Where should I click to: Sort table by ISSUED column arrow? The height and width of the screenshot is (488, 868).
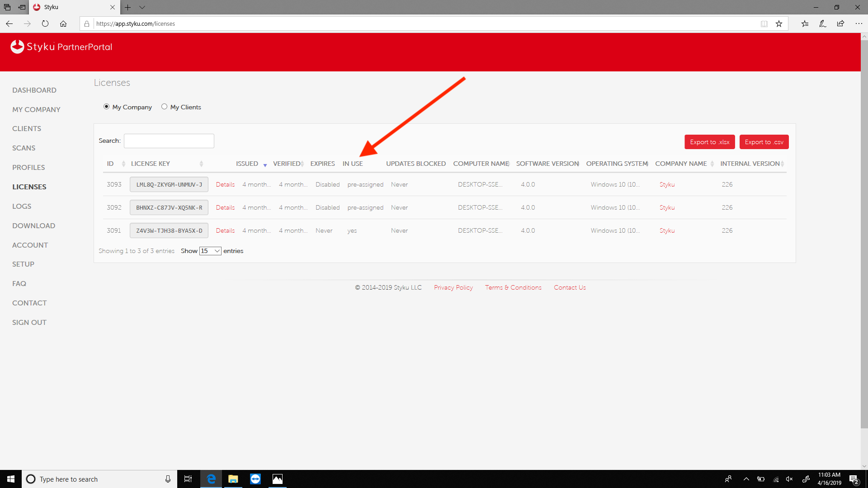coord(265,164)
